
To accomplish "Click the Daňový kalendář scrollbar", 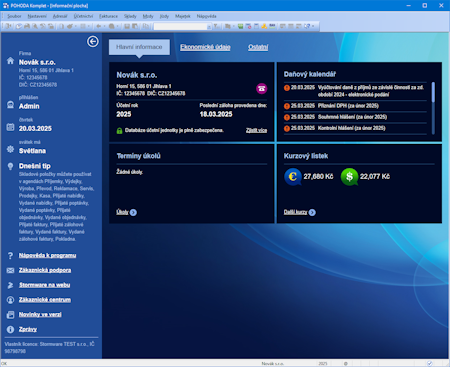I will coord(433,108).
